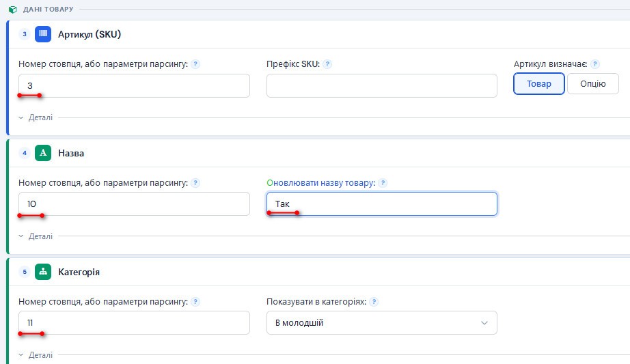This screenshot has width=630, height=364.
Task: Open the В молодшій category dropdown
Action: [382, 322]
